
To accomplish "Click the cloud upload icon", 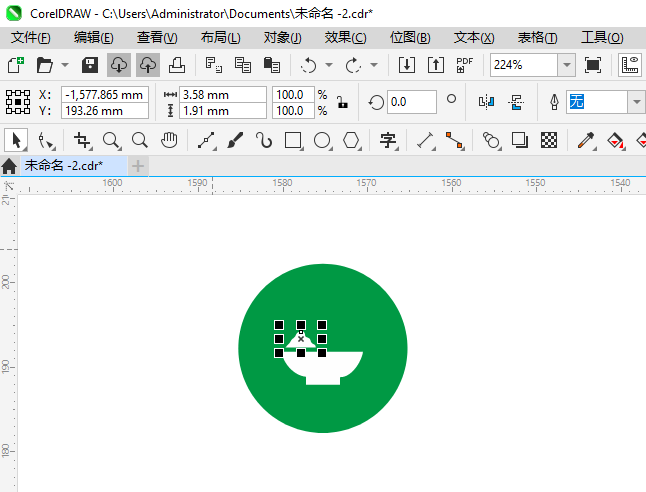I will [147, 65].
